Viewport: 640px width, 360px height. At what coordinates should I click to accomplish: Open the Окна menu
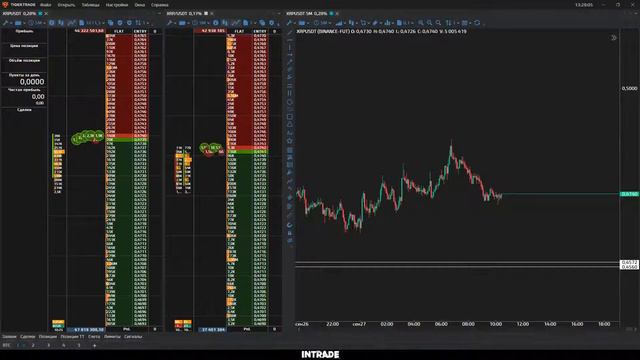[x=140, y=5]
